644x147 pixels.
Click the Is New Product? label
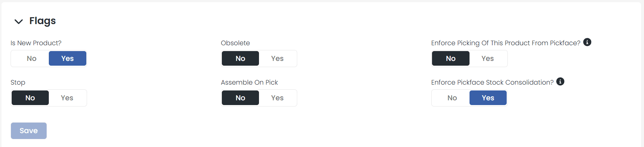[36, 43]
